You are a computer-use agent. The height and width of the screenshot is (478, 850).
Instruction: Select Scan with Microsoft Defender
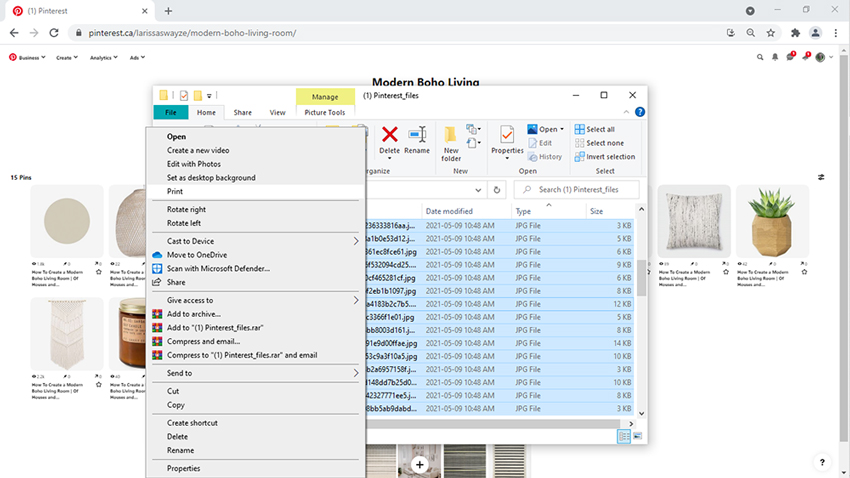click(255, 268)
